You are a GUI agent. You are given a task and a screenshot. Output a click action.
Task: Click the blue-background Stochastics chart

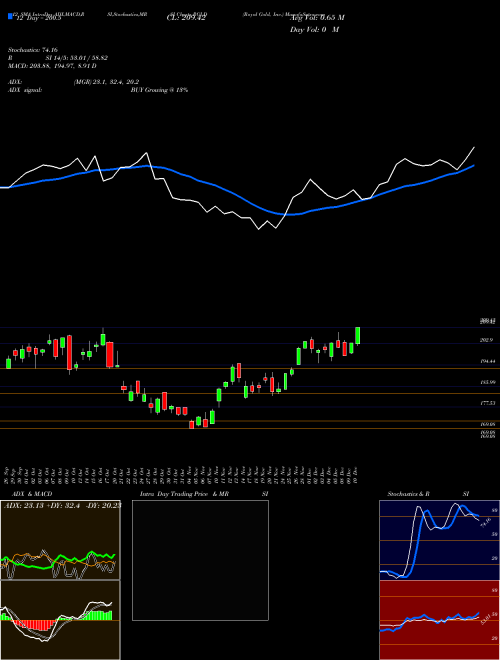point(439,540)
